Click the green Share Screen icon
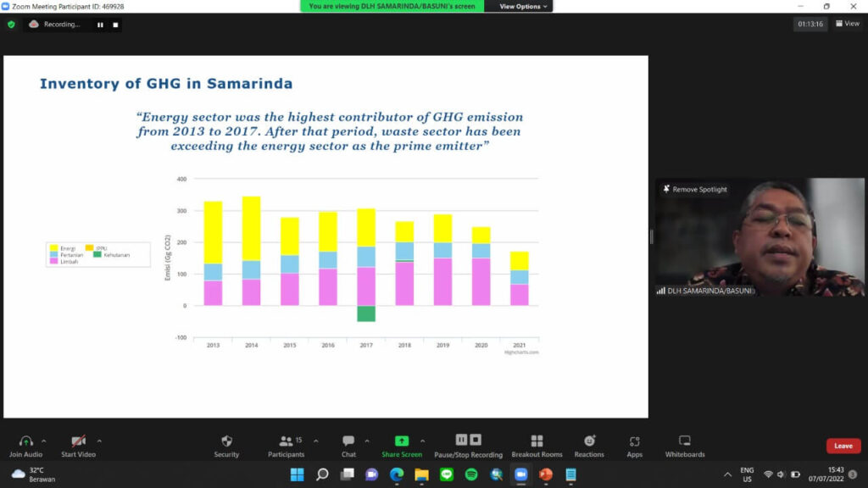Image resolution: width=868 pixels, height=488 pixels. (401, 441)
